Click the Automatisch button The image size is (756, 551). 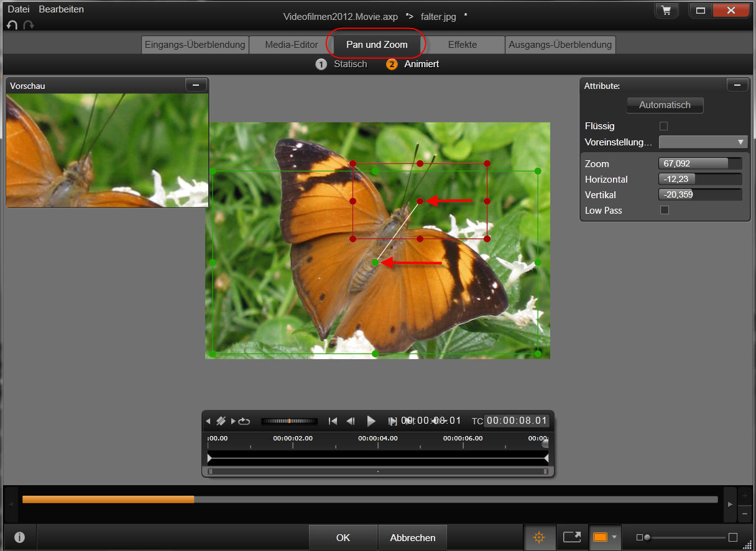[665, 105]
